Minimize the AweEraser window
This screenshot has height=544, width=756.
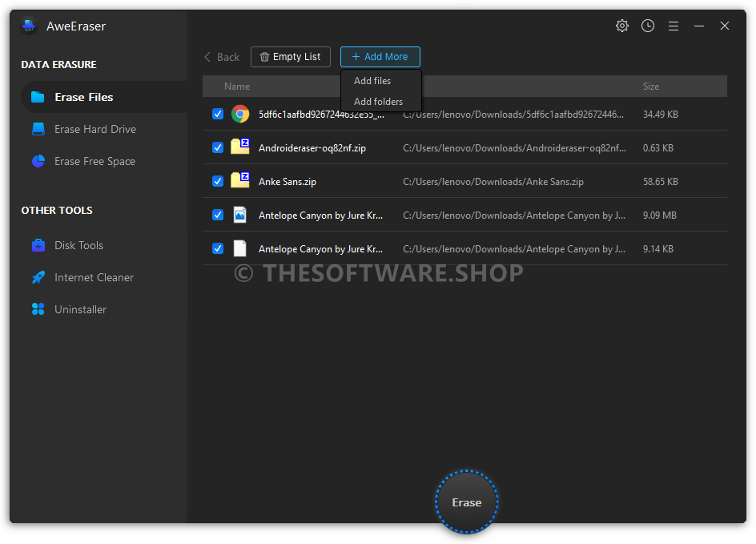[698, 26]
